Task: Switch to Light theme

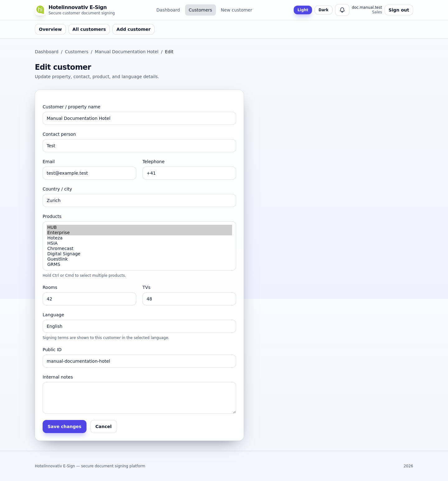Action: coord(303,10)
